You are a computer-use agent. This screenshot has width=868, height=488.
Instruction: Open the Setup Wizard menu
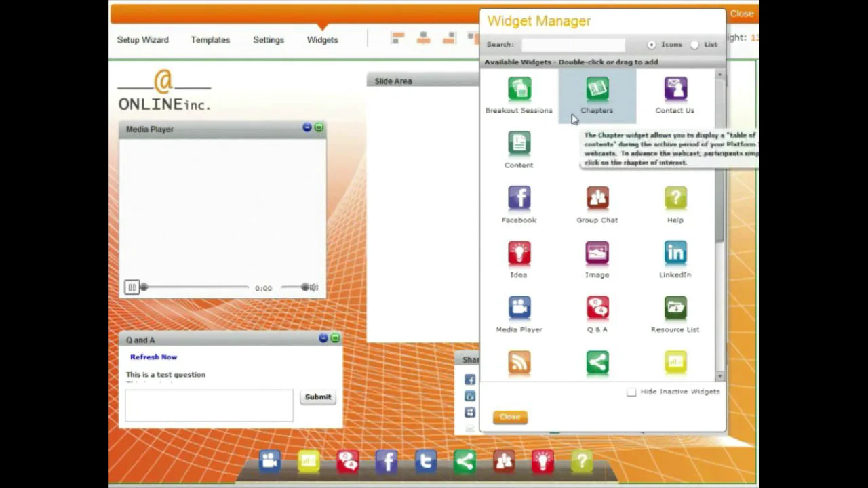click(x=142, y=40)
